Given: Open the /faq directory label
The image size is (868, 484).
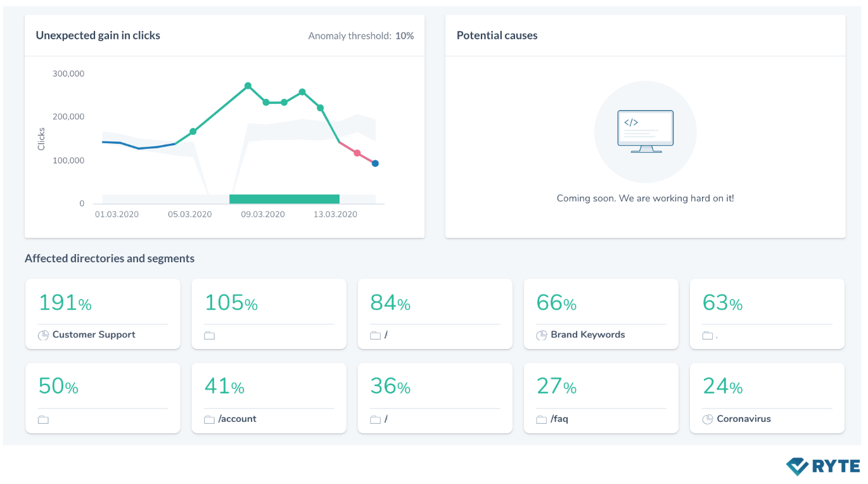Looking at the screenshot, I should [559, 419].
